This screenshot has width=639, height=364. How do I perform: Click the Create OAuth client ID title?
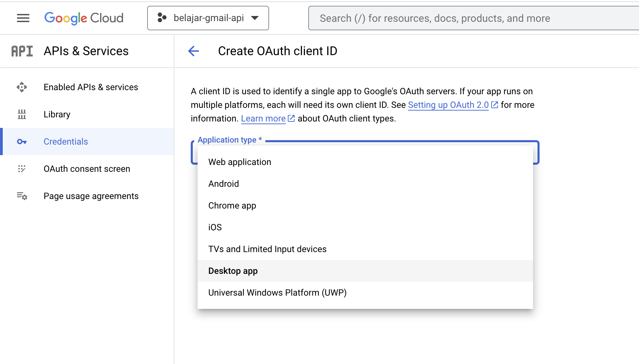pyautogui.click(x=278, y=51)
